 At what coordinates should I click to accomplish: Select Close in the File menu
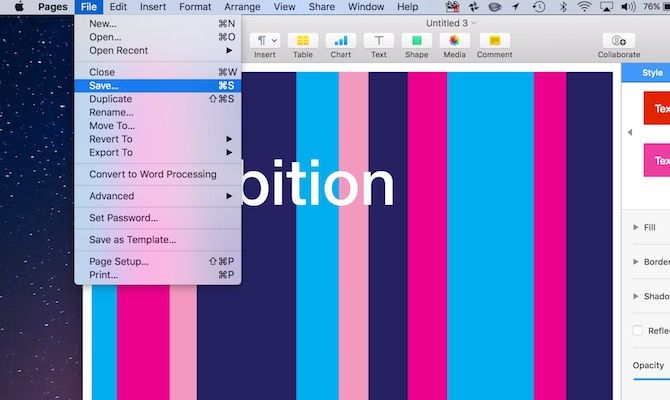pyautogui.click(x=158, y=72)
